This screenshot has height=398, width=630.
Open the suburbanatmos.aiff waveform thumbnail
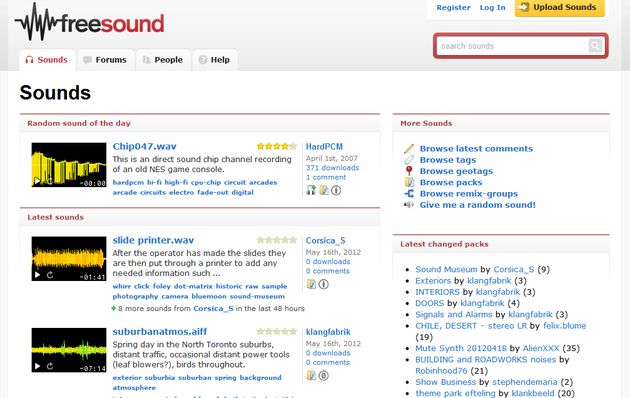69,350
